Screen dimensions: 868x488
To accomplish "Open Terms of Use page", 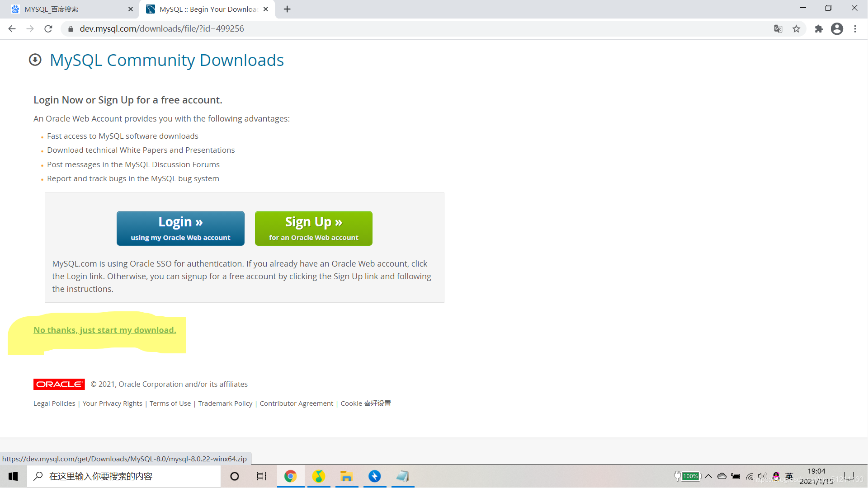I will pos(170,404).
